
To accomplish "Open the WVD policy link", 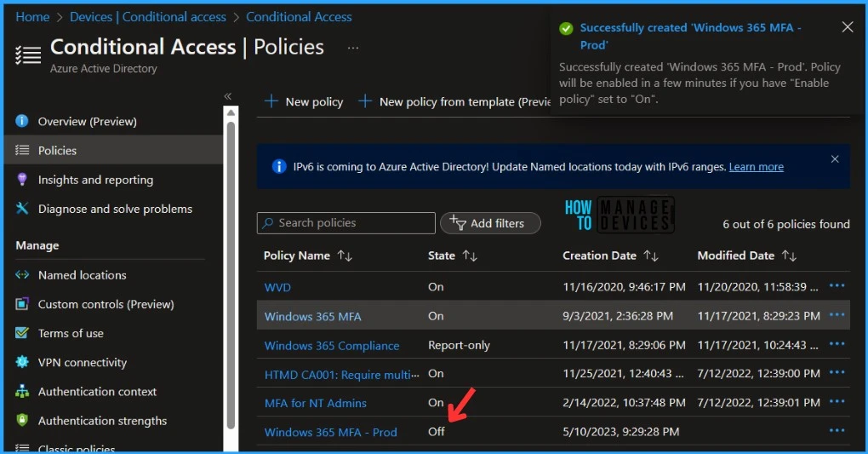I will (277, 287).
